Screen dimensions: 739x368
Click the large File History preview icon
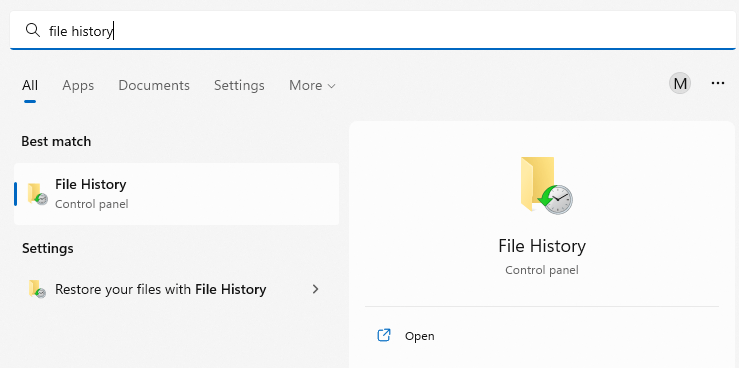546,186
